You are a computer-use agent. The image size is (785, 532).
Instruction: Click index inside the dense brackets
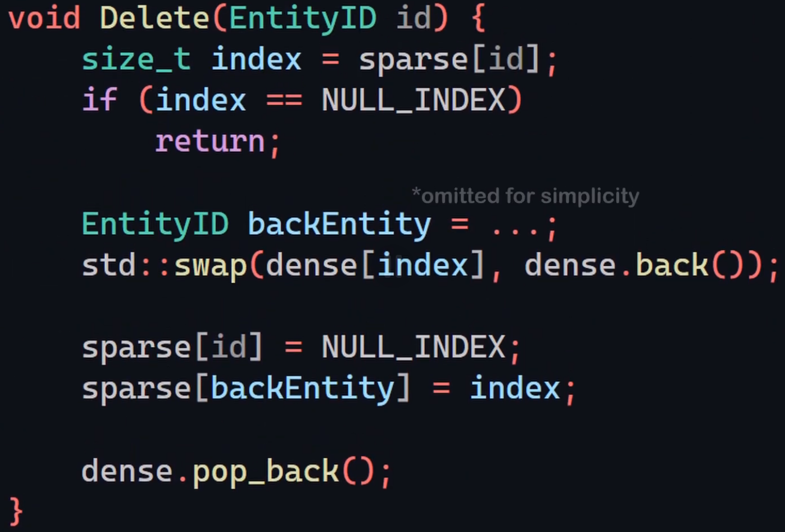coord(423,266)
